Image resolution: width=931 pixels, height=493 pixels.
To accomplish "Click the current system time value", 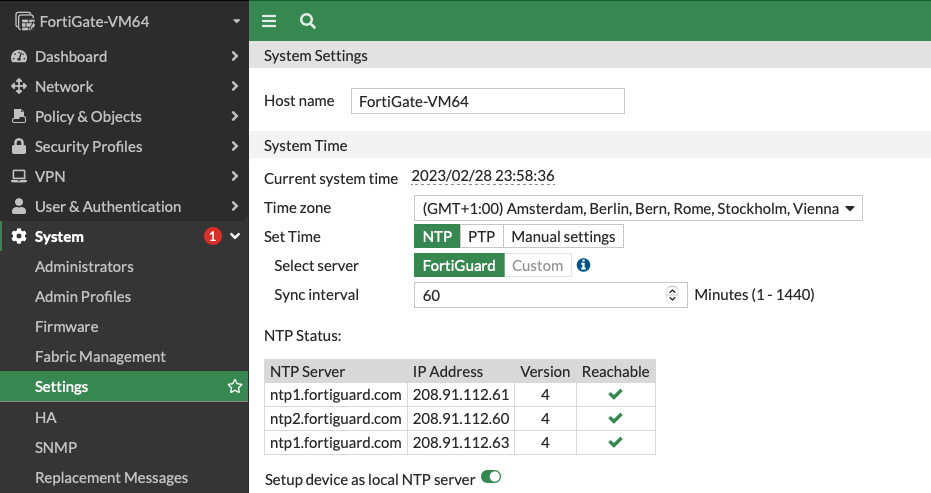I will click(483, 177).
